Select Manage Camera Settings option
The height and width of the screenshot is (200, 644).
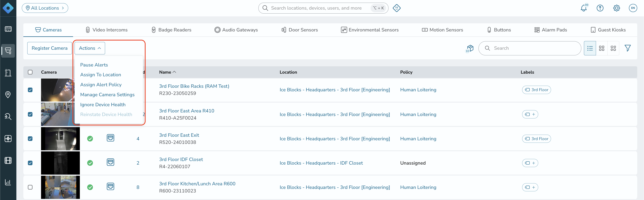tap(107, 95)
